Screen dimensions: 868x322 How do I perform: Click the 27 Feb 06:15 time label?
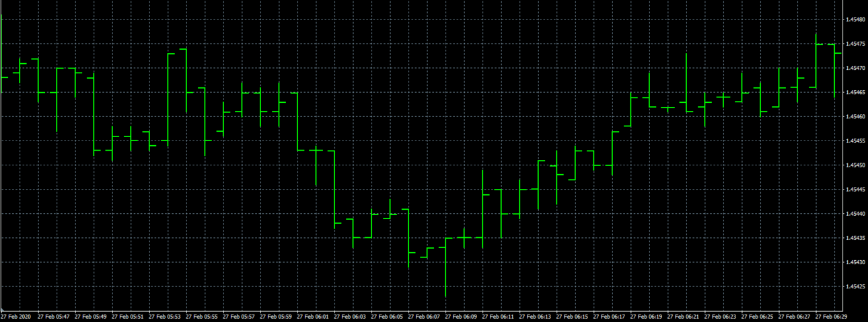(x=572, y=317)
